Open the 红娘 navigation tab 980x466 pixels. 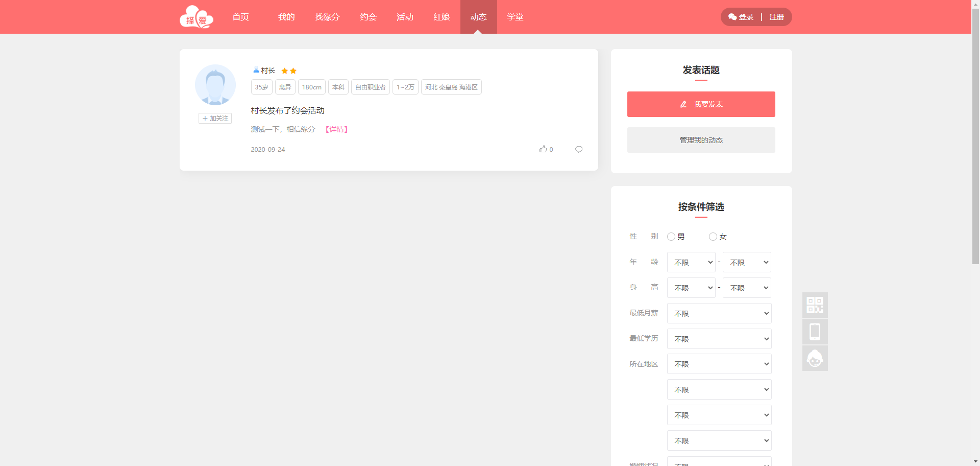click(442, 17)
